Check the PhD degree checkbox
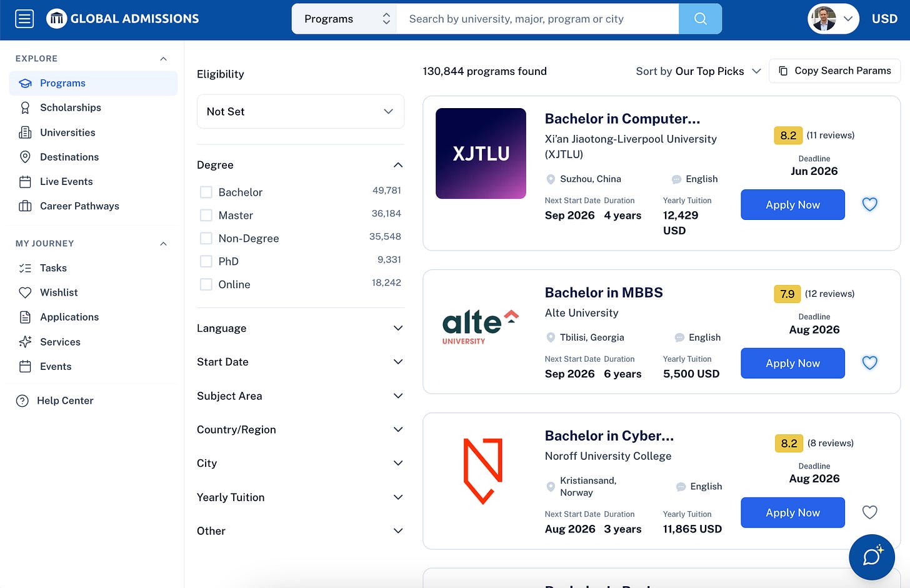 pyautogui.click(x=206, y=261)
